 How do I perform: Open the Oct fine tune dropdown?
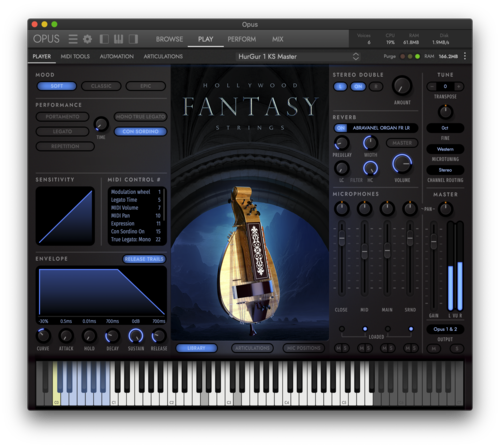(445, 128)
